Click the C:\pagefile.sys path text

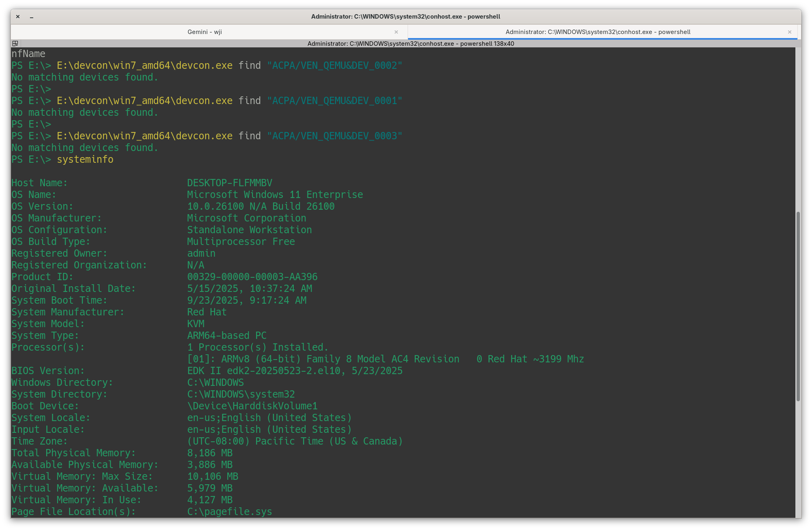(x=229, y=512)
